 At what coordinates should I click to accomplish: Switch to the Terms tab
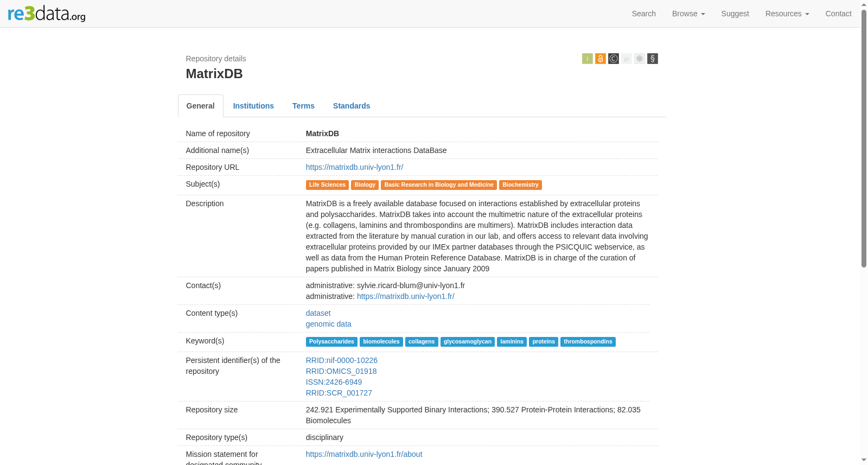(x=303, y=106)
